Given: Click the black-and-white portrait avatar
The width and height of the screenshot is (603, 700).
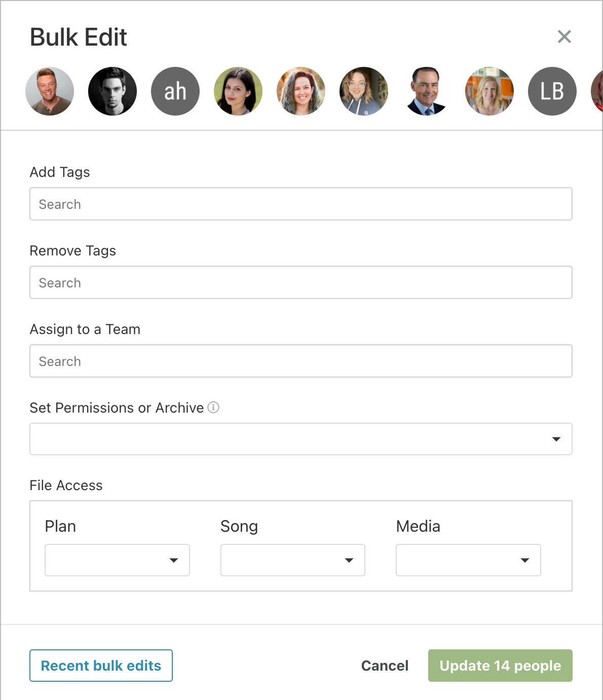Looking at the screenshot, I should pos(112,91).
